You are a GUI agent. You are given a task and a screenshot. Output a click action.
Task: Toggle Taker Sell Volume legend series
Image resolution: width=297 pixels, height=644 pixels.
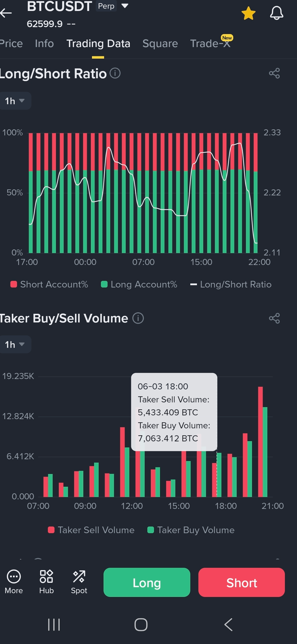pos(91,530)
